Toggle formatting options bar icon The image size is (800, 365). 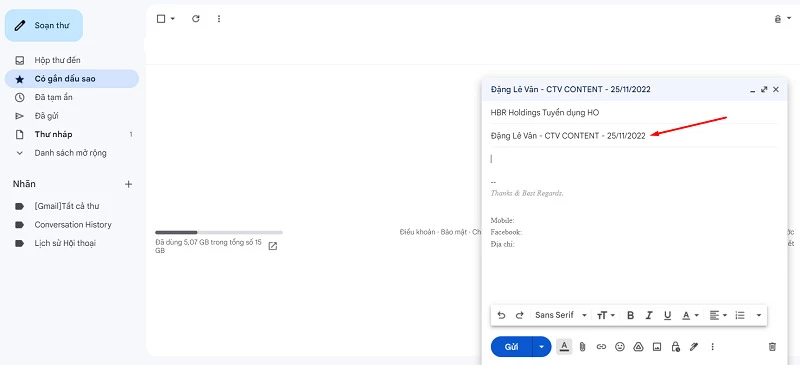[564, 347]
